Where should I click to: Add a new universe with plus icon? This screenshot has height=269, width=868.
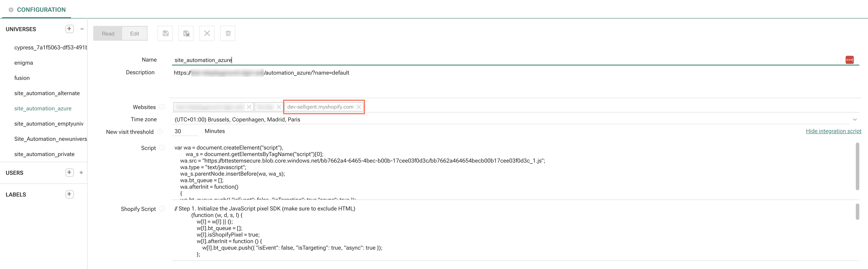coord(69,29)
